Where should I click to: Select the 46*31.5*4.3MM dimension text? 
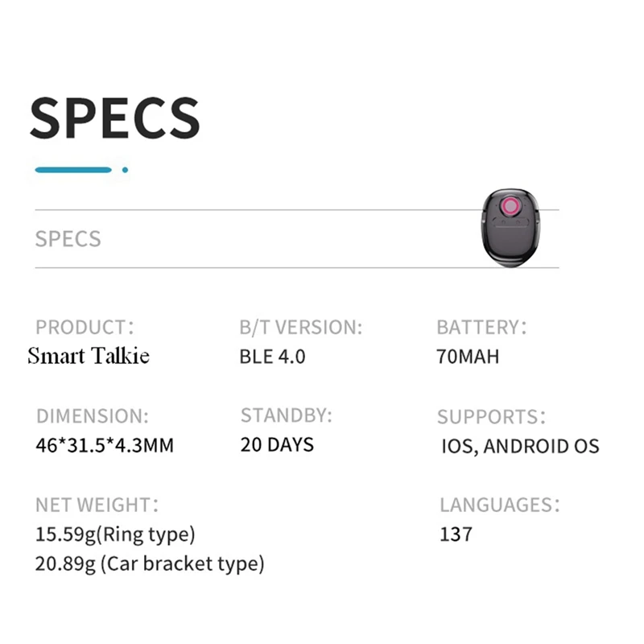105,444
